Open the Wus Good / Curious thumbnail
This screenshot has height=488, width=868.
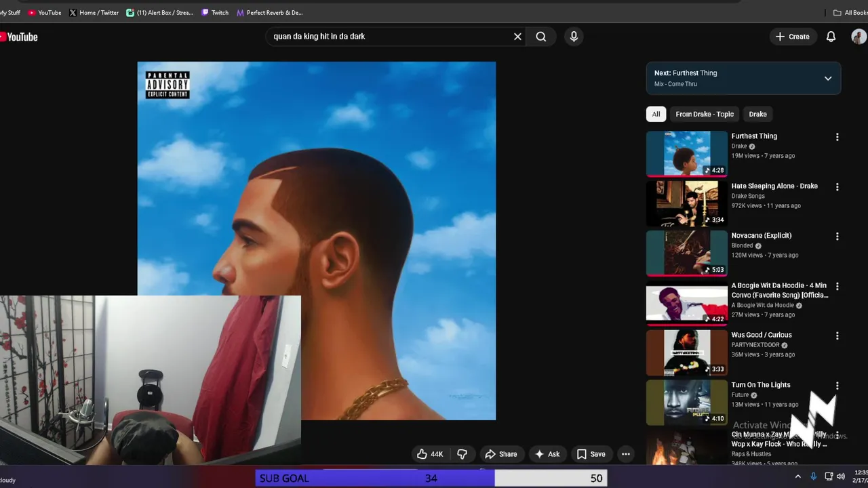coord(686,352)
